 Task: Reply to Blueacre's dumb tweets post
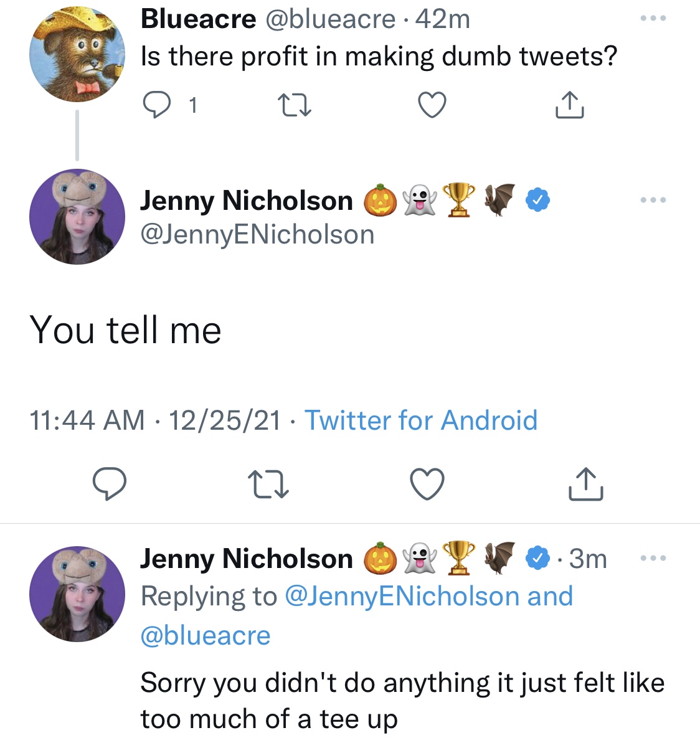click(156, 105)
